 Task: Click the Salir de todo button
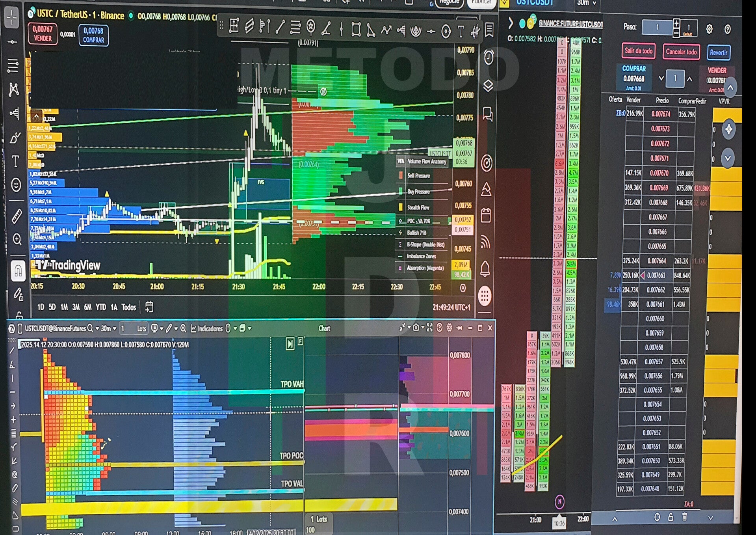click(639, 51)
